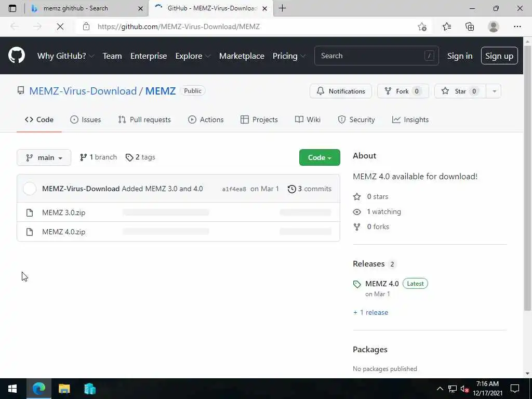This screenshot has width=532, height=399.
Task: Open the notification center icon
Action: [515, 389]
